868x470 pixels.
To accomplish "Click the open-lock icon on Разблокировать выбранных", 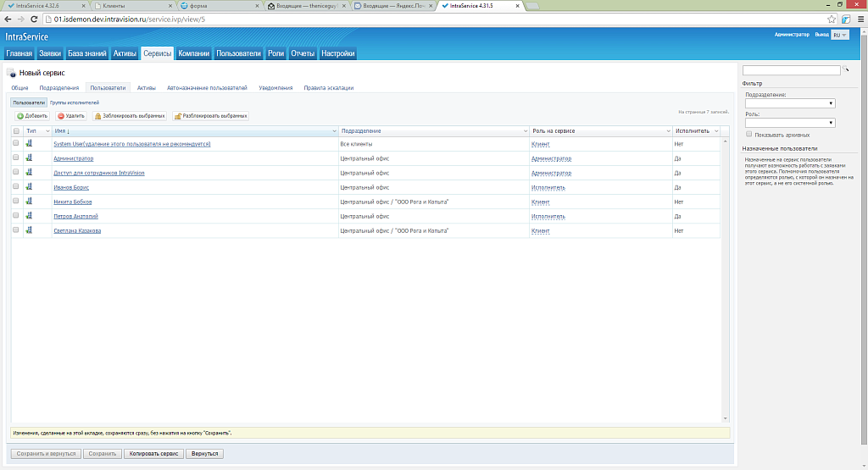I will pyautogui.click(x=178, y=115).
